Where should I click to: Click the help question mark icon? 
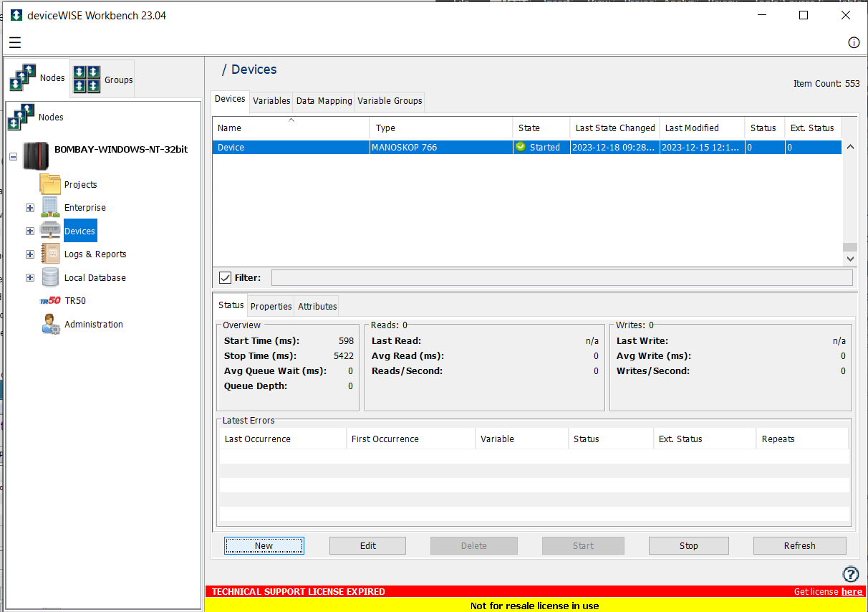click(x=851, y=574)
